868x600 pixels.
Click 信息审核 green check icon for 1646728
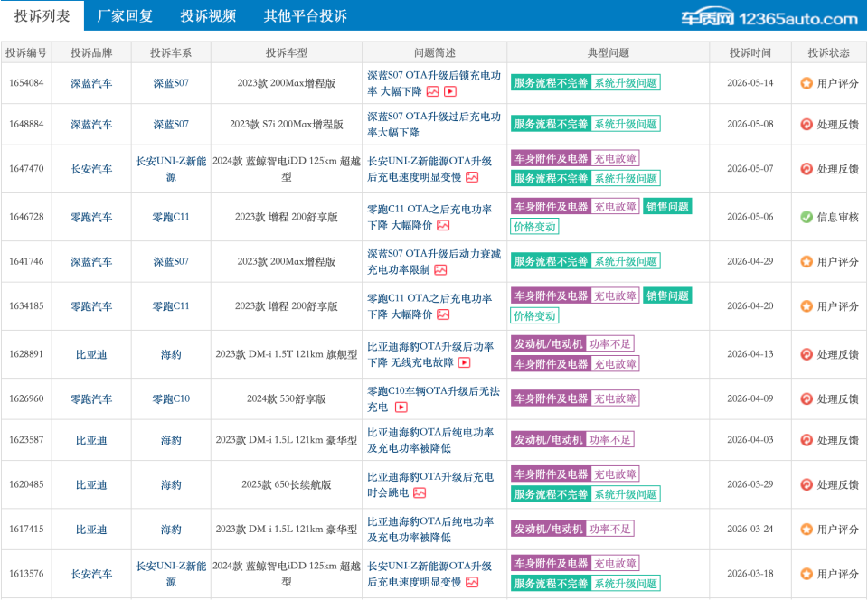807,217
